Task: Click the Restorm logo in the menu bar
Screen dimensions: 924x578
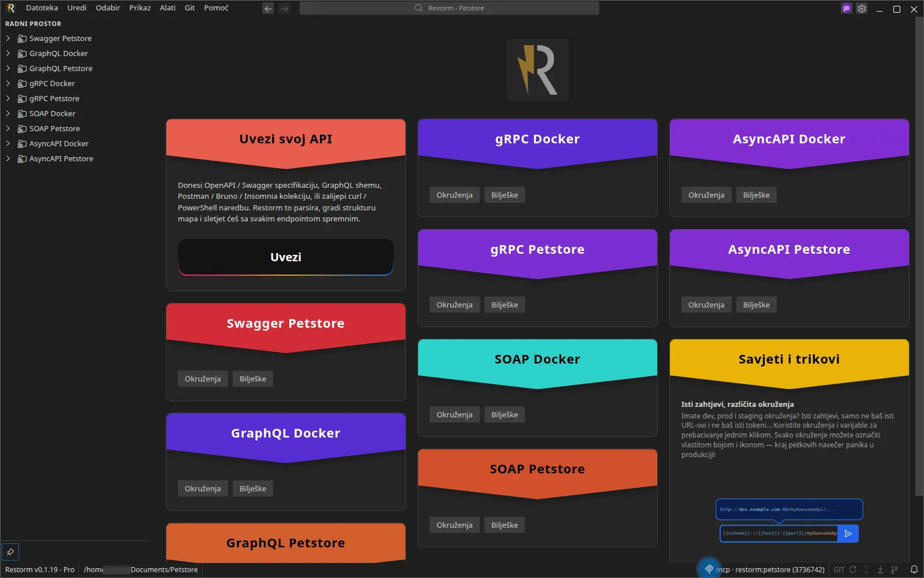Action: pos(10,8)
